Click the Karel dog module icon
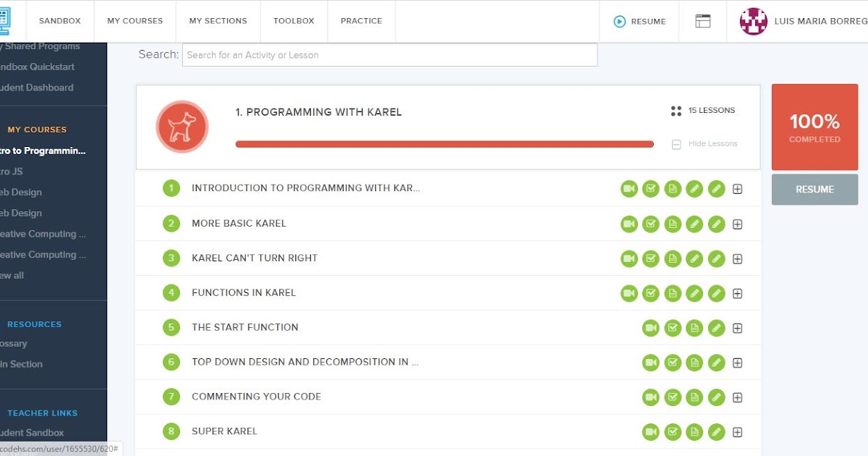Viewport: 868px width, 456px height. (x=182, y=127)
